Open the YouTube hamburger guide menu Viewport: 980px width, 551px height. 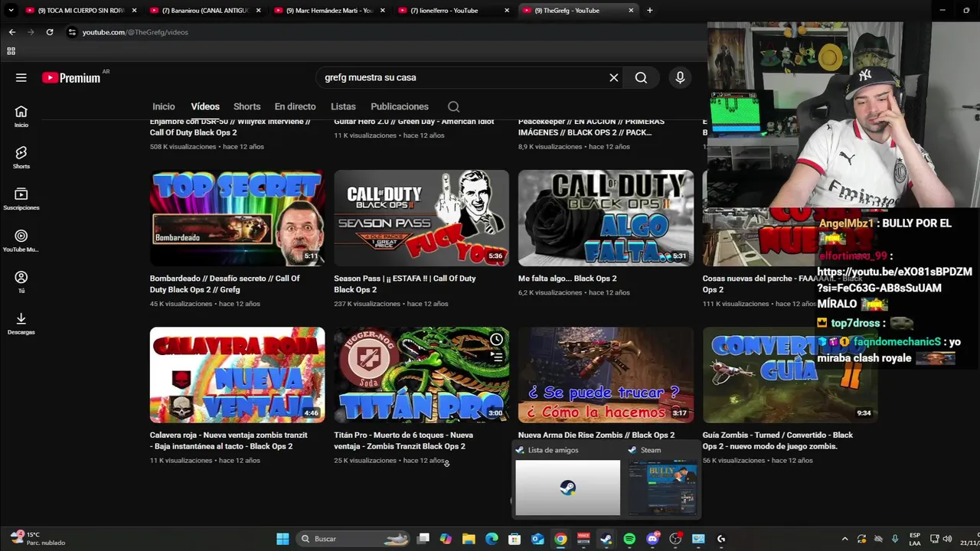coord(21,77)
